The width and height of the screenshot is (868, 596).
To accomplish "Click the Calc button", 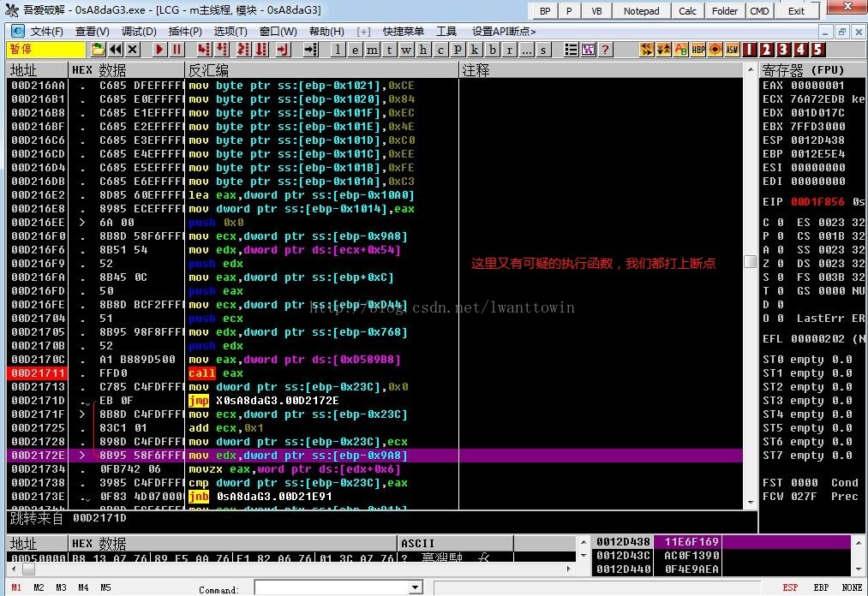I will point(687,11).
